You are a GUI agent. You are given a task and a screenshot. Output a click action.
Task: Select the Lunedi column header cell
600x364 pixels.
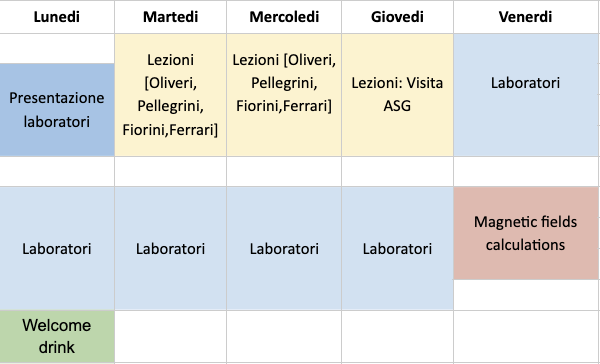57,17
